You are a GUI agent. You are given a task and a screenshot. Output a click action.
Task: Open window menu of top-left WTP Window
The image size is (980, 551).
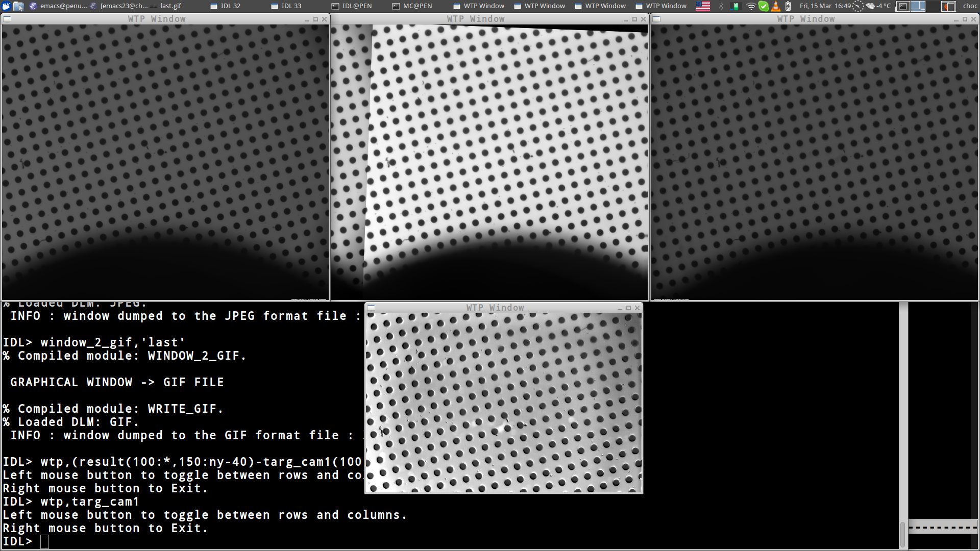[x=7, y=19]
